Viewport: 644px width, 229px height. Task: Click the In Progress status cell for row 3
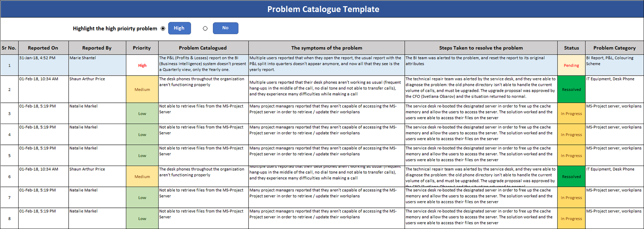pos(571,113)
